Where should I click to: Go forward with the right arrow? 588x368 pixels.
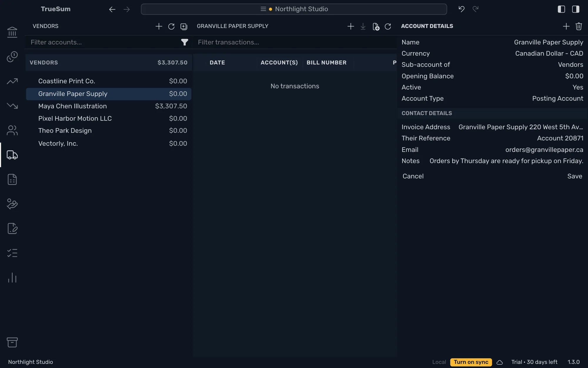coord(126,9)
